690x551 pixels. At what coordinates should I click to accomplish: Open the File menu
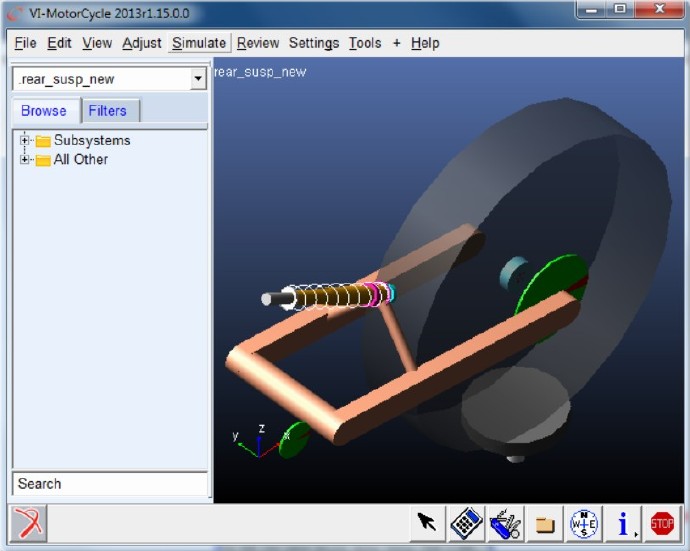click(x=25, y=43)
